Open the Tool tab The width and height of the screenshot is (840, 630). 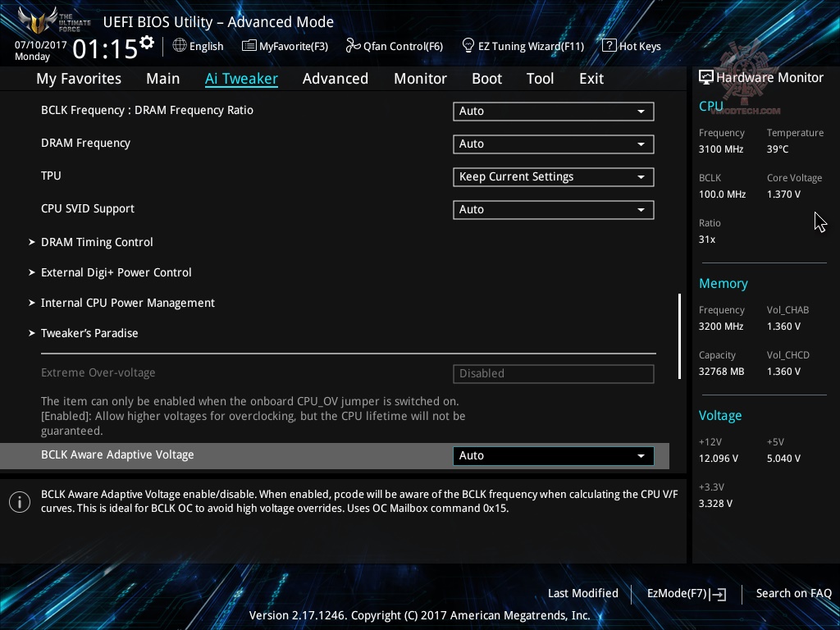(x=540, y=79)
